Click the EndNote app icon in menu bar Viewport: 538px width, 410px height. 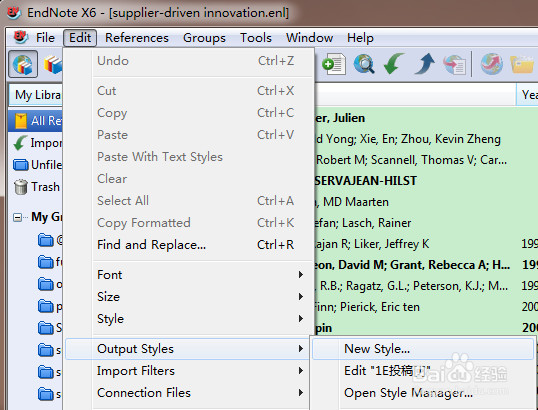[21, 37]
